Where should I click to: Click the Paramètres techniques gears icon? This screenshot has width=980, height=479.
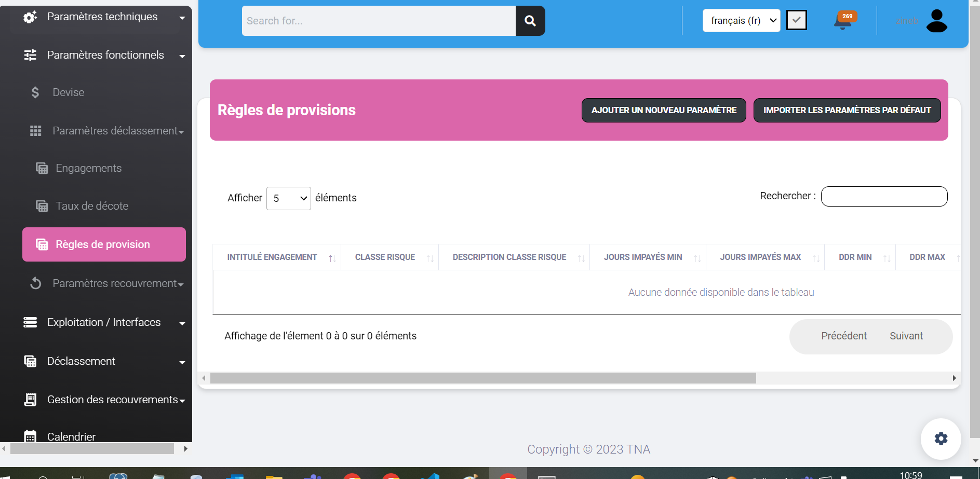pyautogui.click(x=30, y=17)
